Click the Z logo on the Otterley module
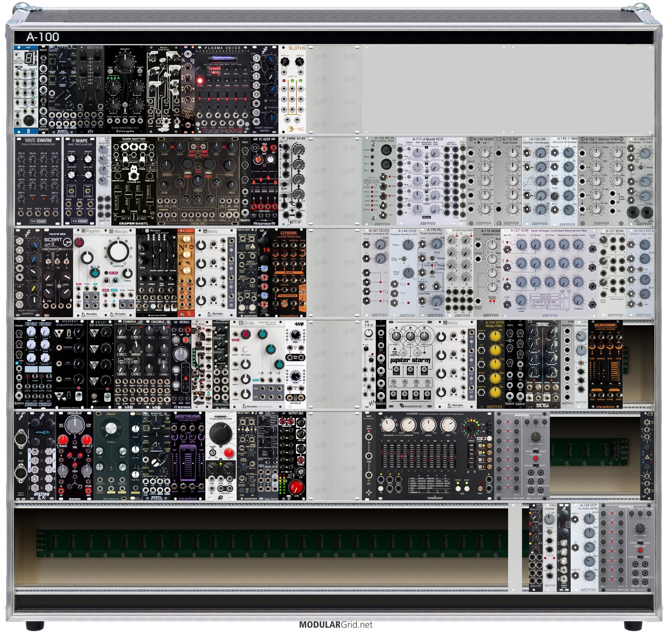672x632 pixels. [x=265, y=50]
